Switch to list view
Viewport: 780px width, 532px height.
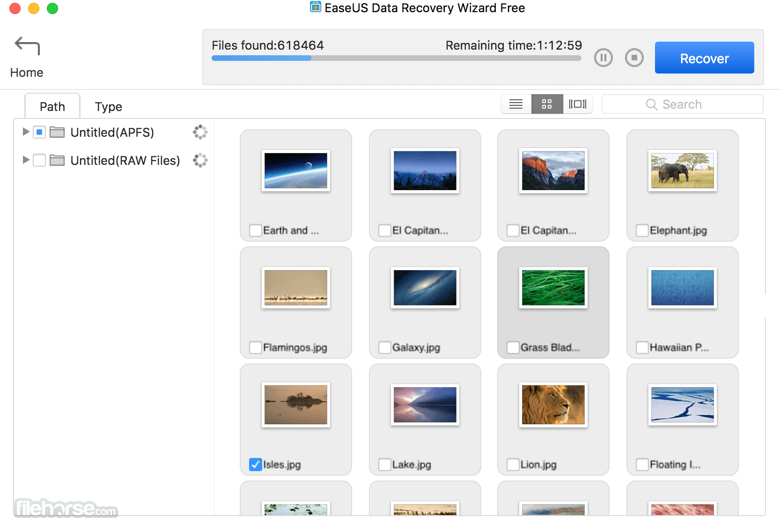tap(516, 104)
